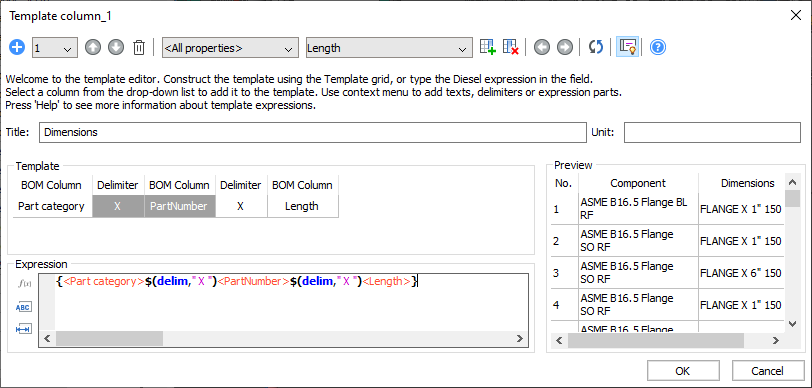
Task: Click the insert function f(x) icon
Action: (x=24, y=284)
